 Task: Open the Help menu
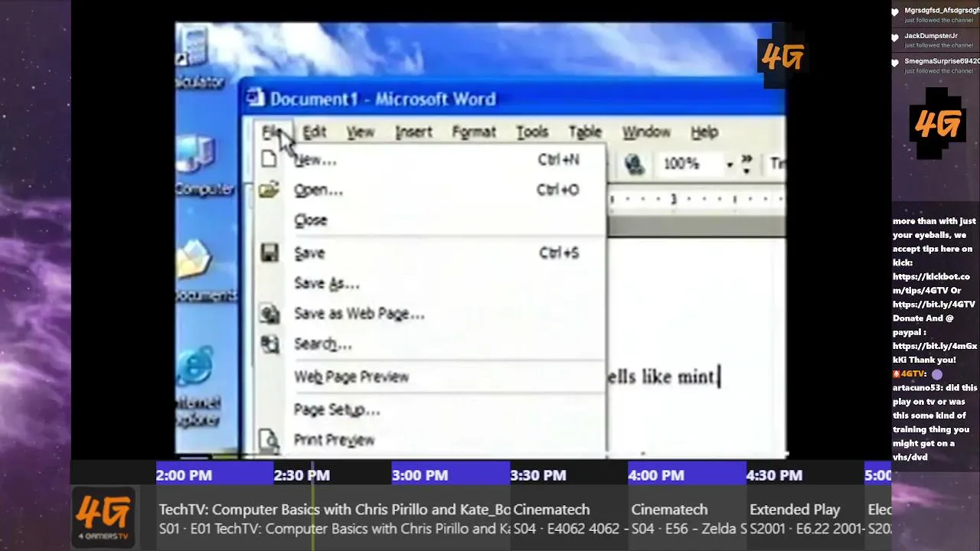pyautogui.click(x=704, y=132)
